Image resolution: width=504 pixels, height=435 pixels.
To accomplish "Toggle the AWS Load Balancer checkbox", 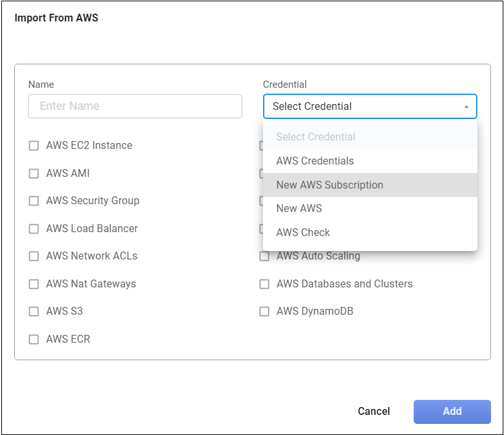I will pos(34,229).
